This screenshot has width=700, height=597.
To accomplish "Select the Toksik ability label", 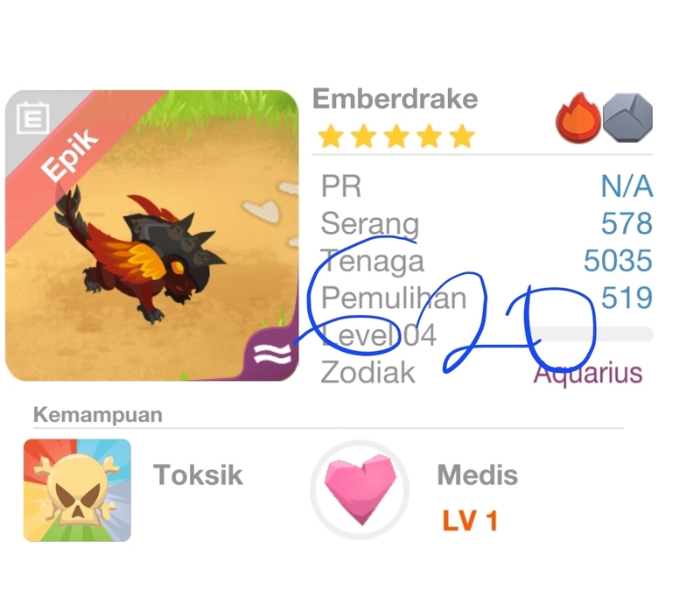I will [x=198, y=474].
